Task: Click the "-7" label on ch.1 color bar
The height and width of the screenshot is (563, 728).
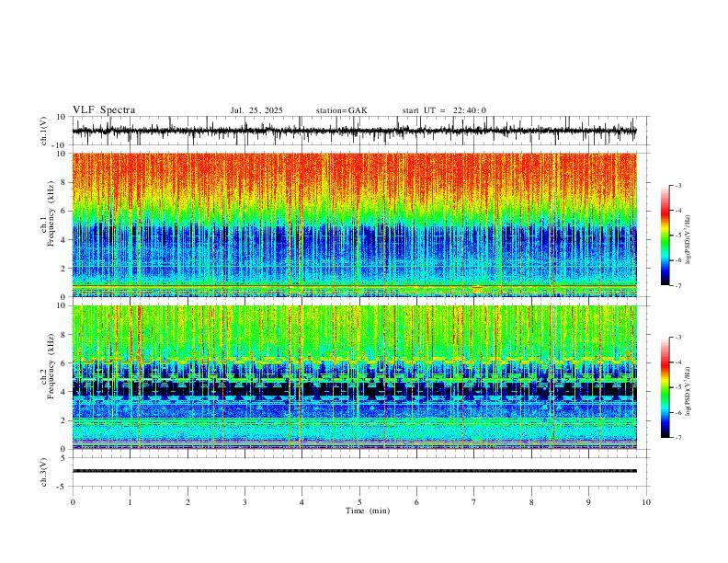Action: pyautogui.click(x=678, y=285)
